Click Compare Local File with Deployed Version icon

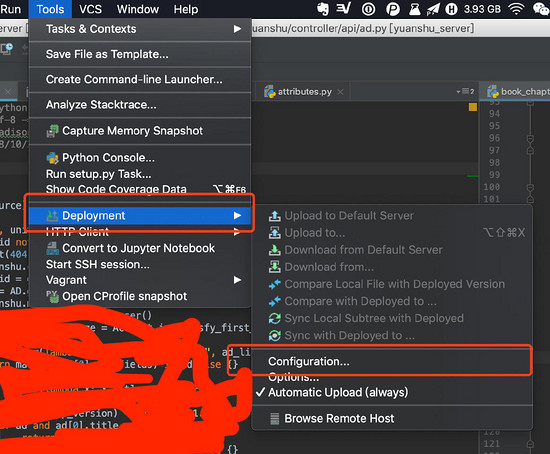pyautogui.click(x=275, y=284)
